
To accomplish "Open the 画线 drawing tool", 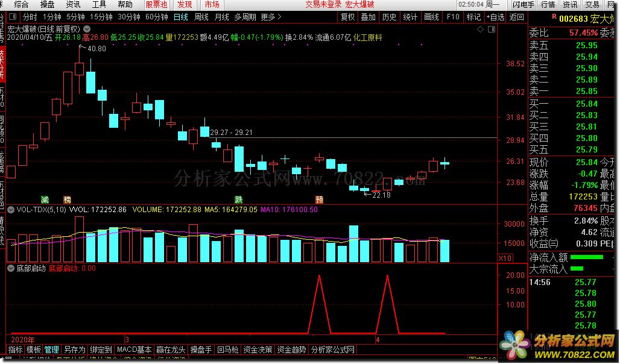I will click(x=431, y=17).
